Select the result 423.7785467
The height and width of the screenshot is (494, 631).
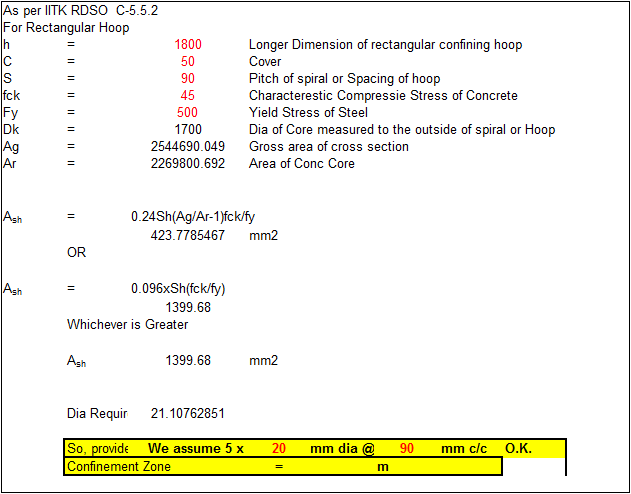(x=188, y=235)
